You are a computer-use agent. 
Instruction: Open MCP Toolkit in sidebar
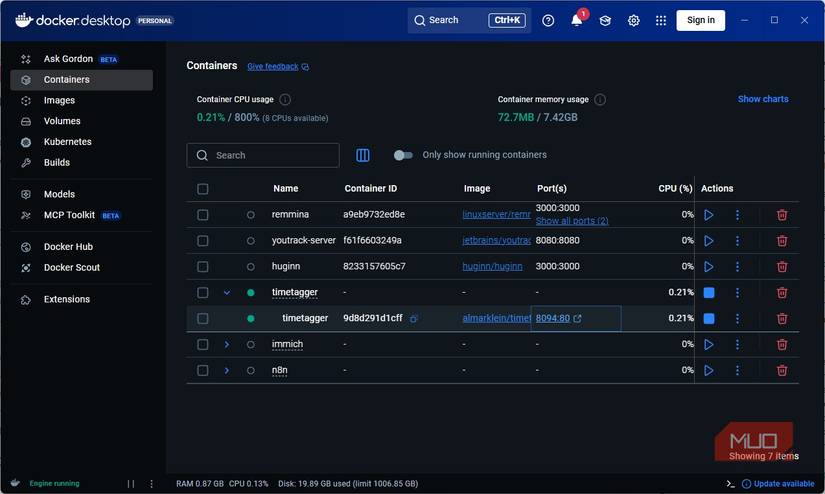point(82,215)
